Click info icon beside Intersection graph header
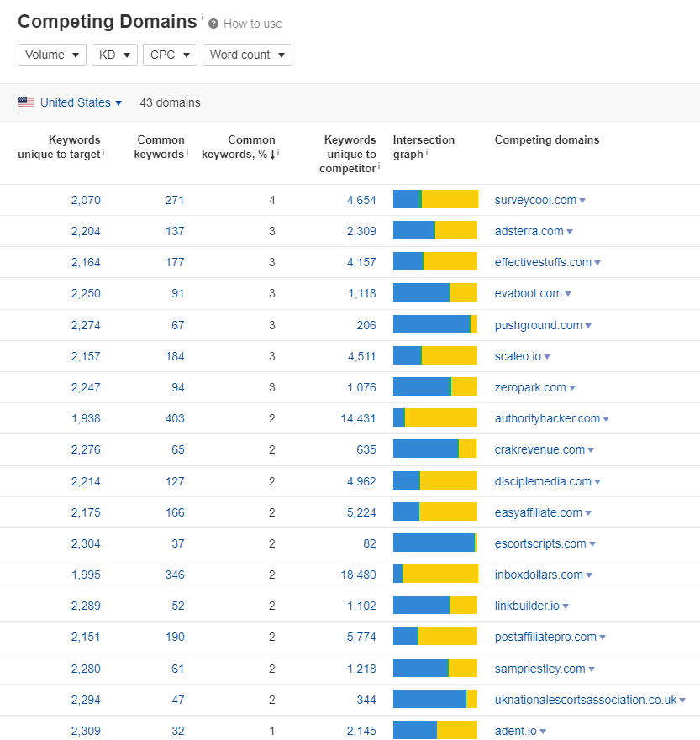Viewport: 700px width, 740px height. (427, 152)
